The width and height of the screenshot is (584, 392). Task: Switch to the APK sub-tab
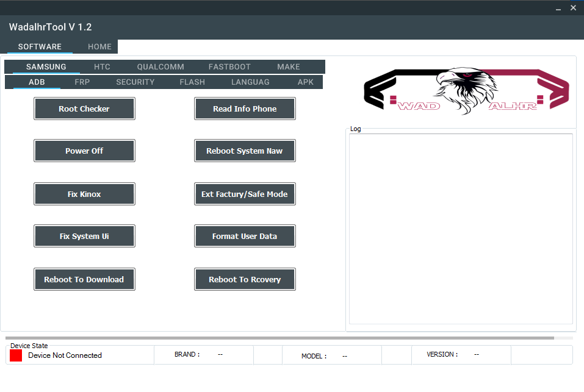[x=306, y=82]
